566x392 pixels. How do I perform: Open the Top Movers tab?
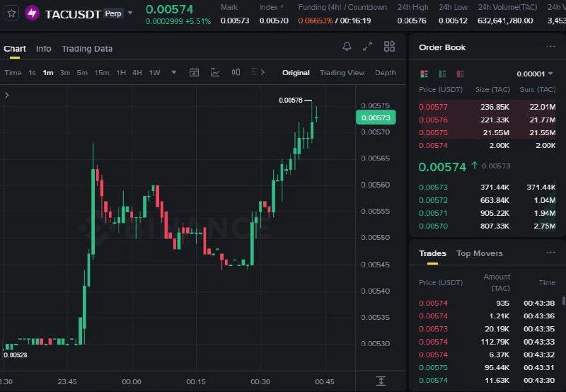click(480, 253)
